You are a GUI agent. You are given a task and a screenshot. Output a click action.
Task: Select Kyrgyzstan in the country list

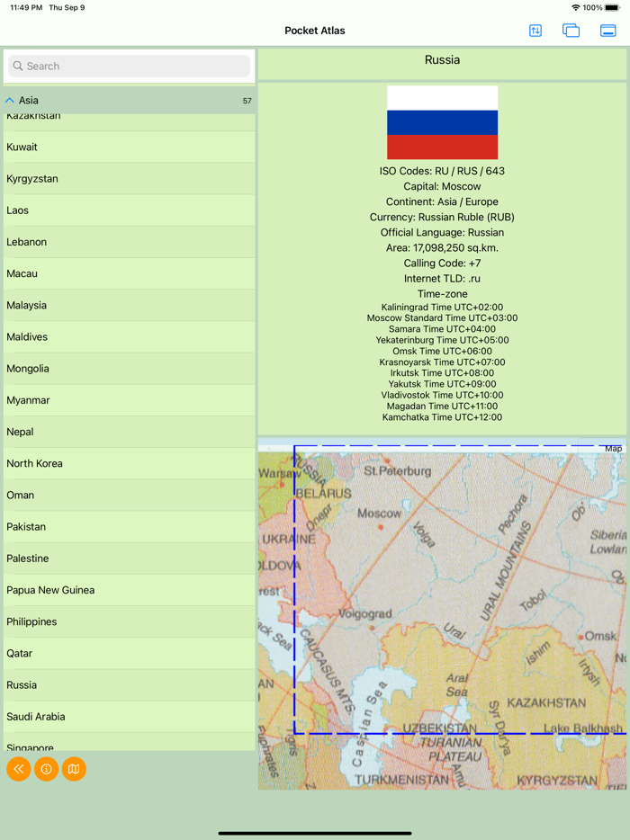pos(130,178)
